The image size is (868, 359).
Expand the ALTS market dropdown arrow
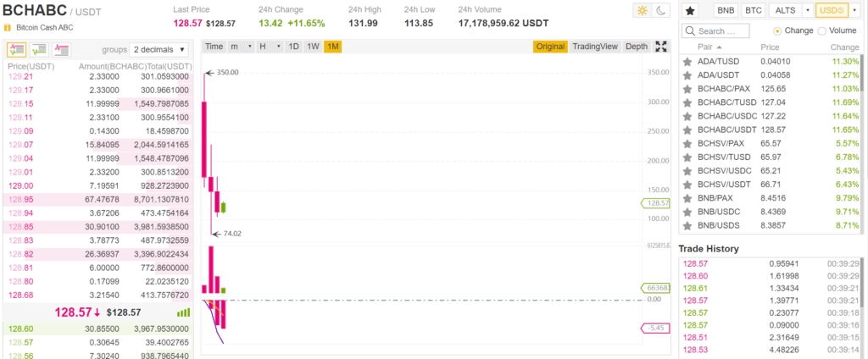point(808,10)
